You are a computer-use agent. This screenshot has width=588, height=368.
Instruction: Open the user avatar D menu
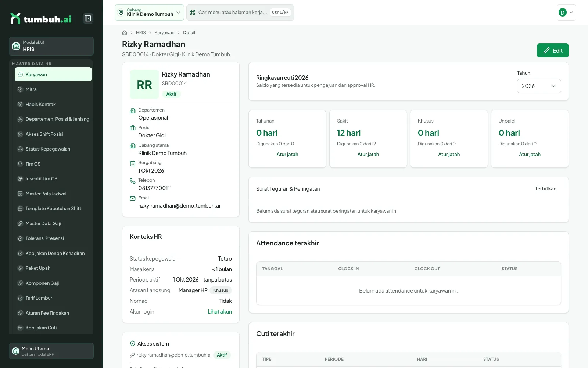pos(566,13)
